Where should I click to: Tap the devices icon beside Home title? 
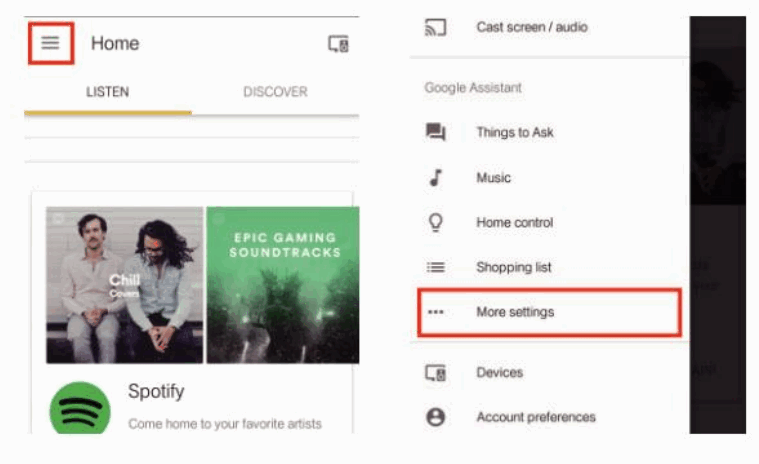(x=338, y=44)
